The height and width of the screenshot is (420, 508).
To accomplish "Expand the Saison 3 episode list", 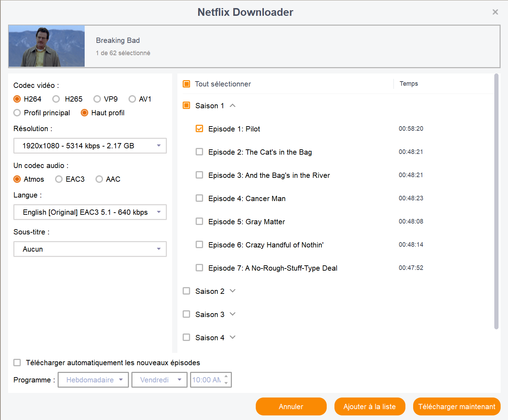I will [x=233, y=314].
